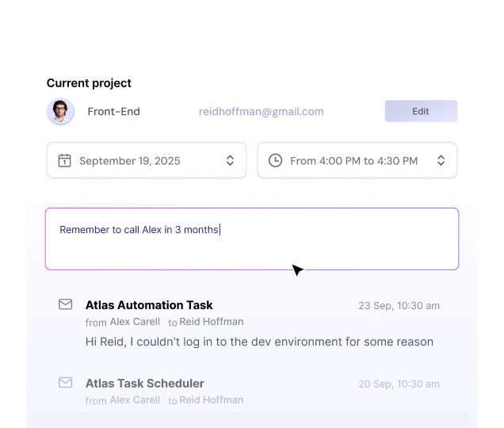504x428 pixels.
Task: Click the Current project heading
Action: click(x=89, y=83)
